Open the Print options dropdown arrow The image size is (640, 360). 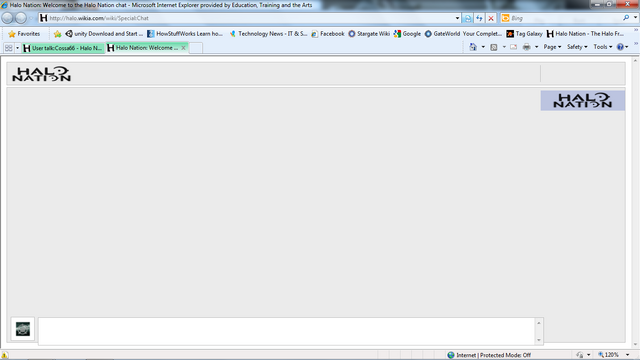coord(536,47)
